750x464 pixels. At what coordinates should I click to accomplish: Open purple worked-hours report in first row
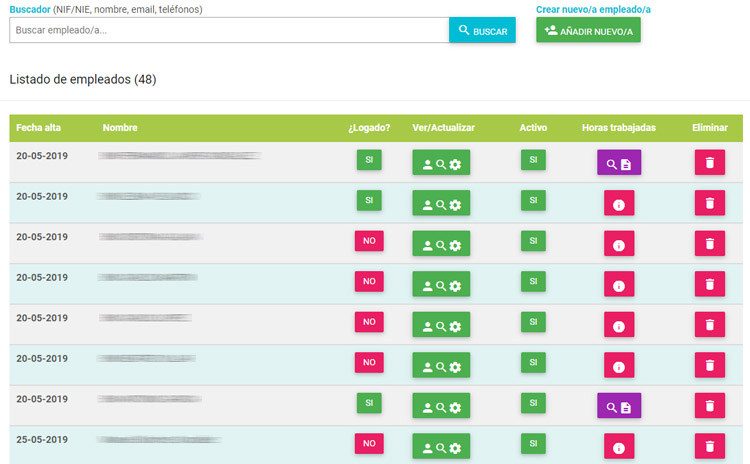[619, 163]
